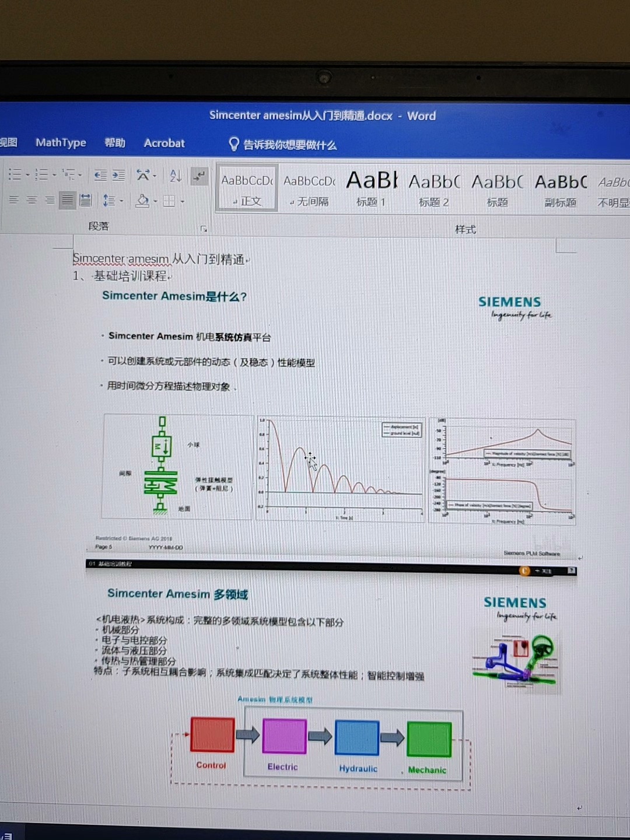Open the bullet list style dropdown arrow
This screenshot has width=630, height=840.
click(x=27, y=174)
